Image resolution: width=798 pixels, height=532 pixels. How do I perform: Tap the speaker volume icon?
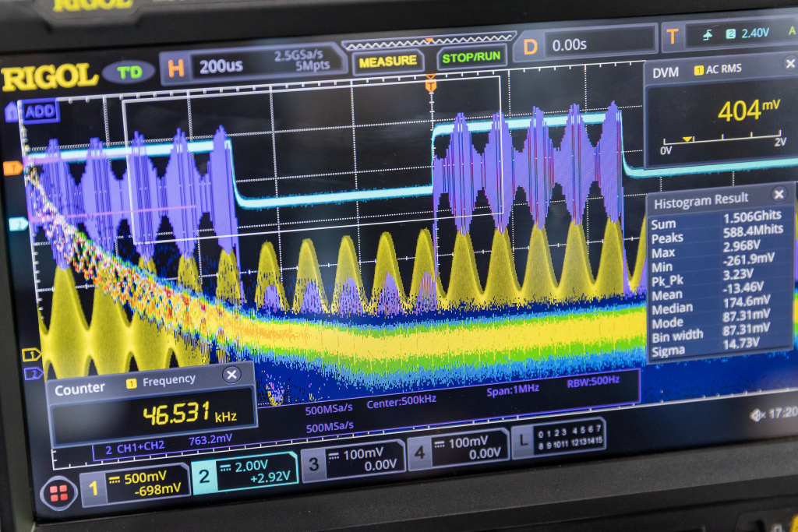[x=757, y=415]
